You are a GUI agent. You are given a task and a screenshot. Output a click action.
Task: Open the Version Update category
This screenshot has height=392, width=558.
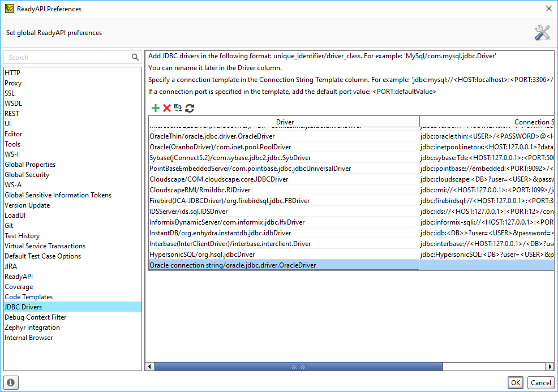pos(72,205)
